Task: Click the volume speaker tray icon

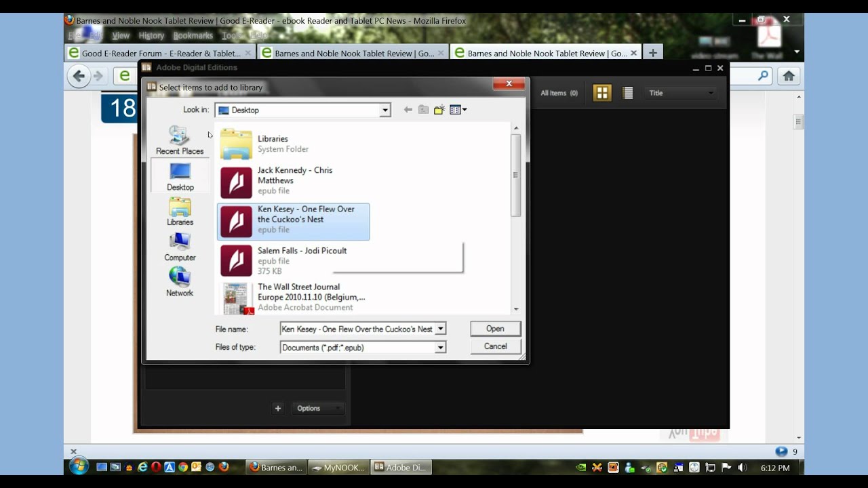Action: [x=743, y=468]
